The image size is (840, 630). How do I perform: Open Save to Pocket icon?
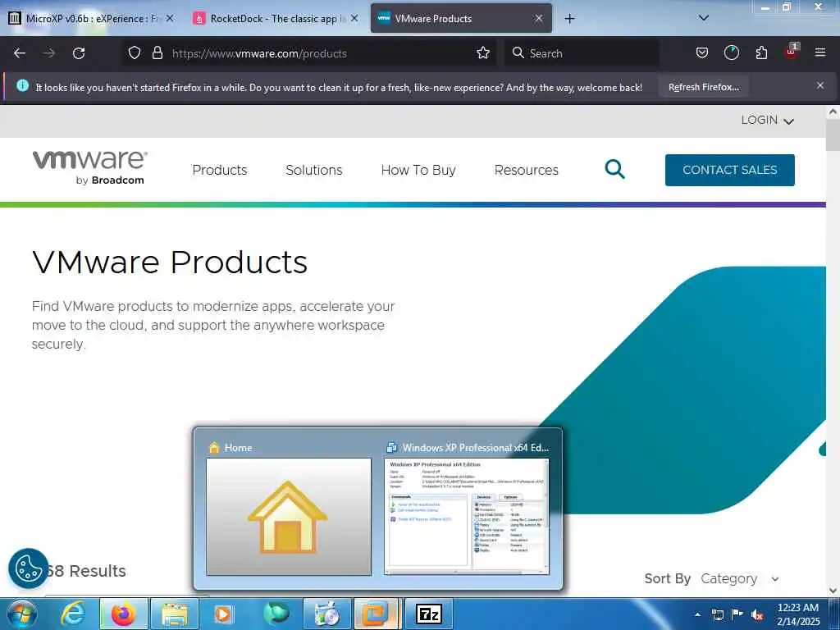tap(702, 53)
